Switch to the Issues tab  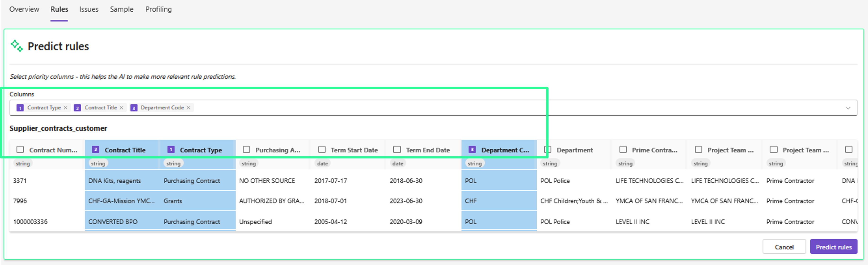tap(89, 9)
